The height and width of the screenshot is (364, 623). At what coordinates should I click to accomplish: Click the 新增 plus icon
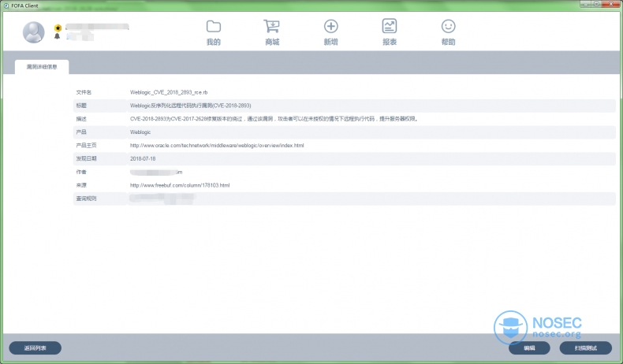[330, 27]
